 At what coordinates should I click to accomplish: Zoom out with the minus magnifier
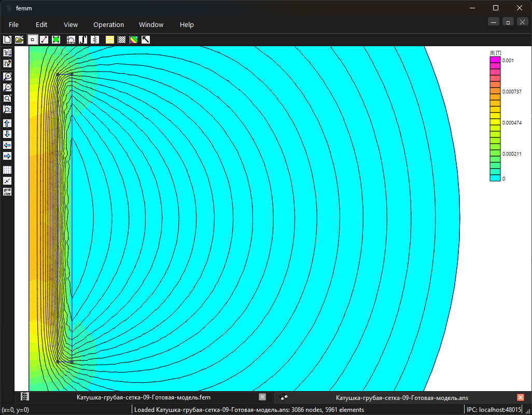[7, 88]
